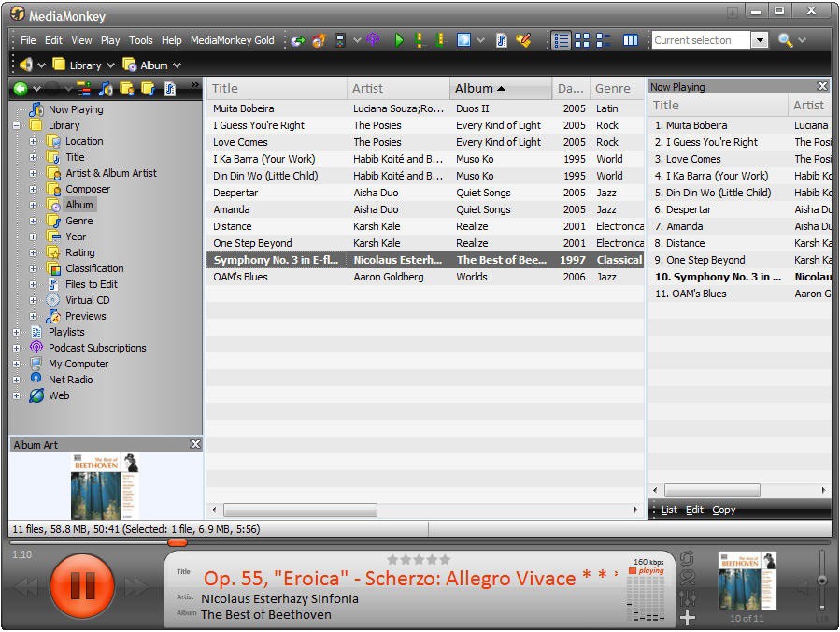Switch to album art with details view
840x632 pixels.
[x=604, y=40]
